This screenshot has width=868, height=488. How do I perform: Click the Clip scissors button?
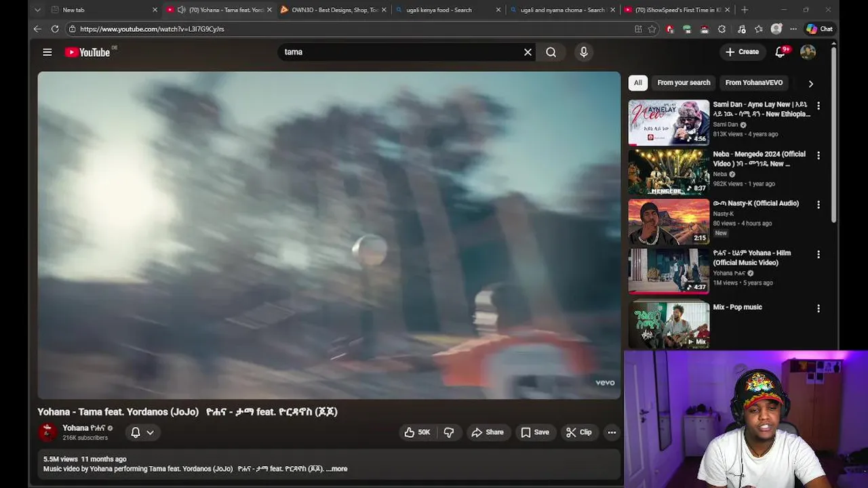(579, 432)
